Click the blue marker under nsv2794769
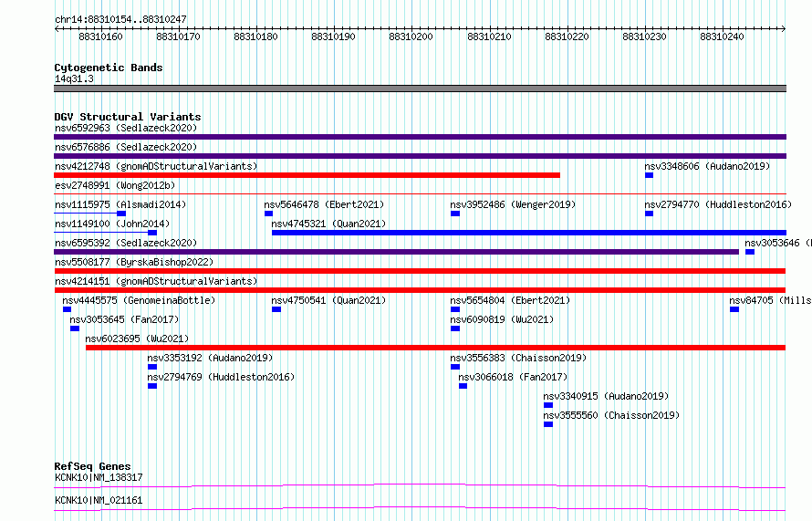Screen dimensions: 812x521 152,386
